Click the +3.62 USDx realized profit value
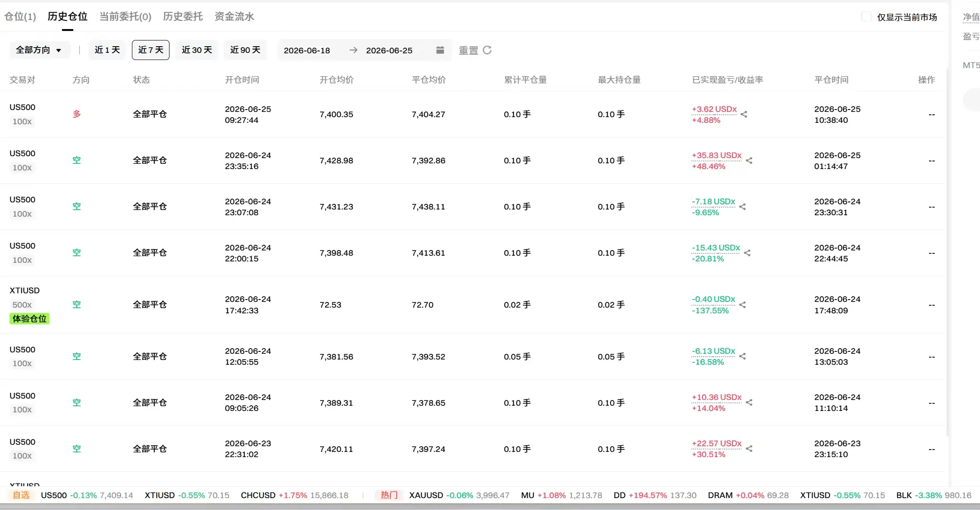The height and width of the screenshot is (510, 980). (714, 109)
